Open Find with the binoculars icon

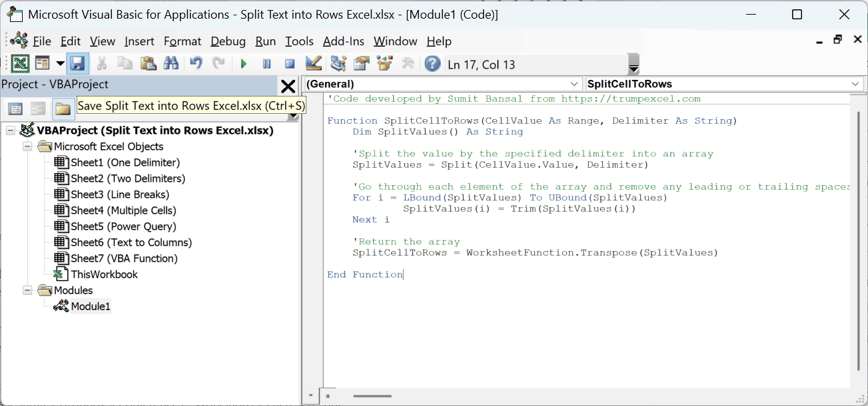pos(171,64)
